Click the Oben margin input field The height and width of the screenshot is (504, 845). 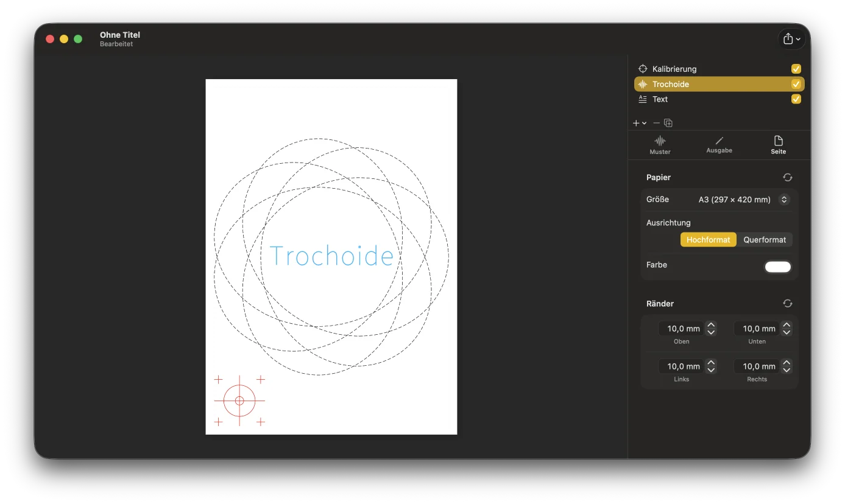[681, 329]
